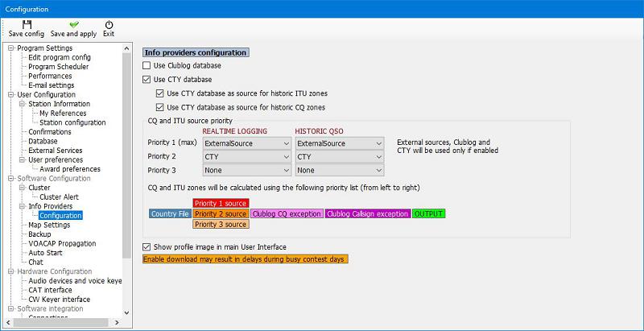The image size is (644, 331).
Task: Click the REALTIME LOGGING column header
Action: [235, 131]
